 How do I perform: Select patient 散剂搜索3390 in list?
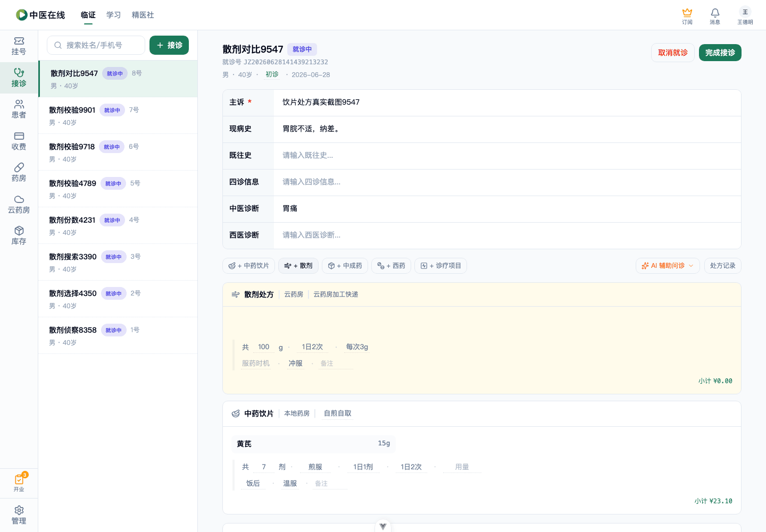pyautogui.click(x=118, y=262)
